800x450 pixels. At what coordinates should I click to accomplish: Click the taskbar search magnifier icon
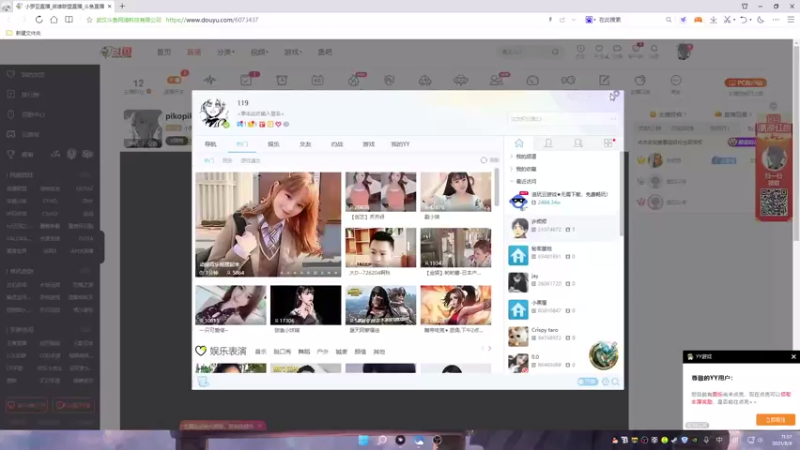click(382, 440)
